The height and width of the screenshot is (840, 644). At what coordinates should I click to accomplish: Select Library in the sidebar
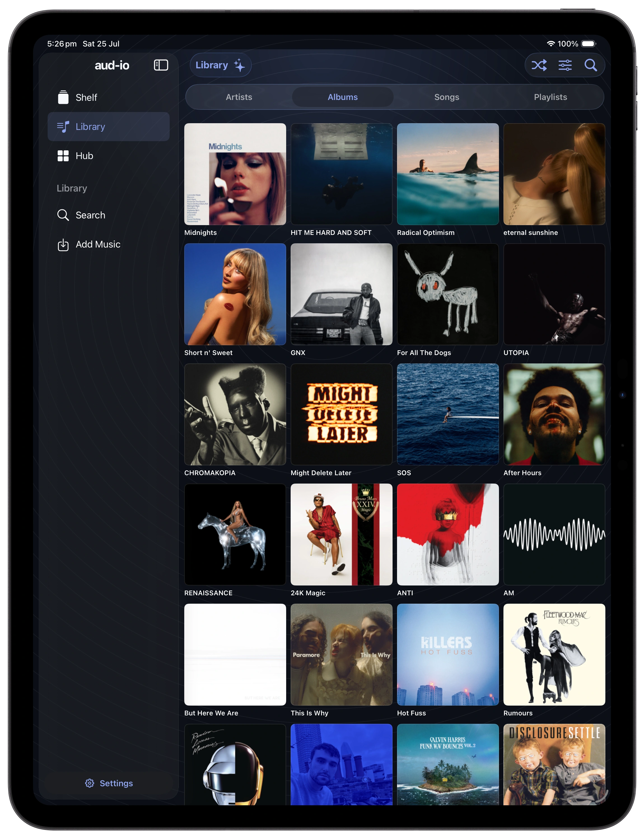[108, 127]
